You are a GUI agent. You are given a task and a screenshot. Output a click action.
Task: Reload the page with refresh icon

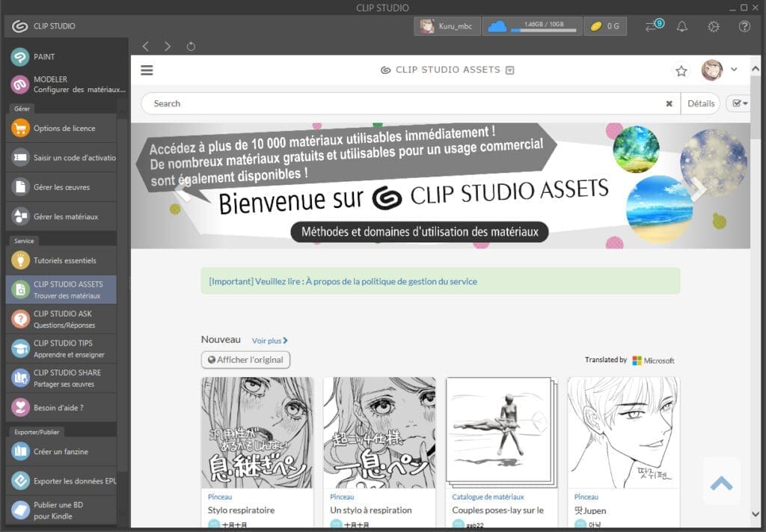pyautogui.click(x=191, y=46)
